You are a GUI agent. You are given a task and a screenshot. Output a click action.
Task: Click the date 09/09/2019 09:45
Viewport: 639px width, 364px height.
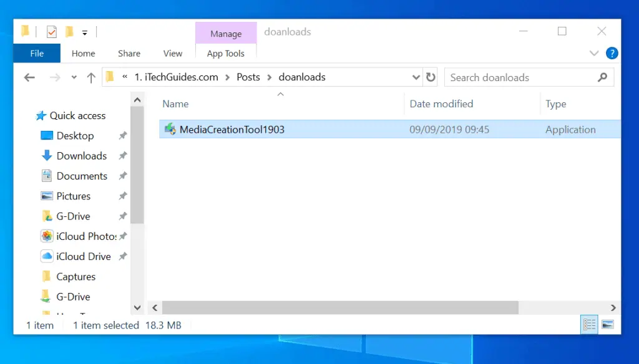pyautogui.click(x=449, y=130)
